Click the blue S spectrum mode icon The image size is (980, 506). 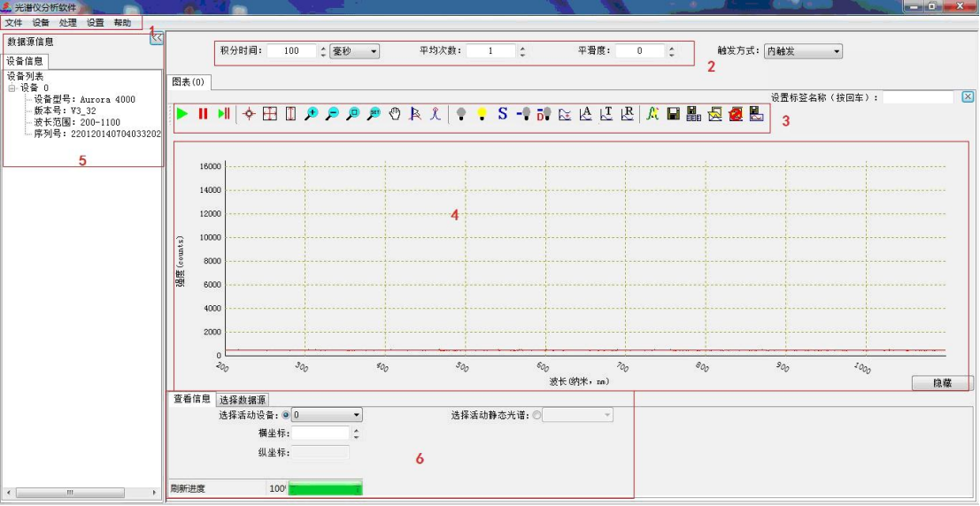[502, 114]
